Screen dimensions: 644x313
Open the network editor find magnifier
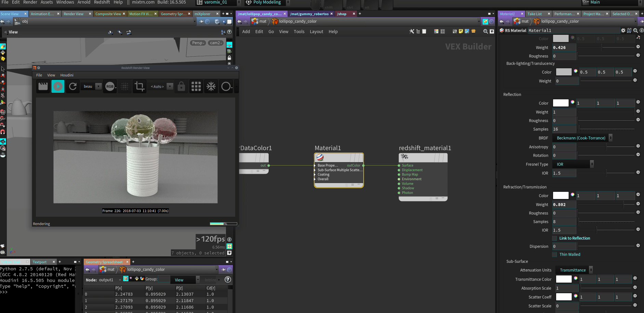[485, 31]
